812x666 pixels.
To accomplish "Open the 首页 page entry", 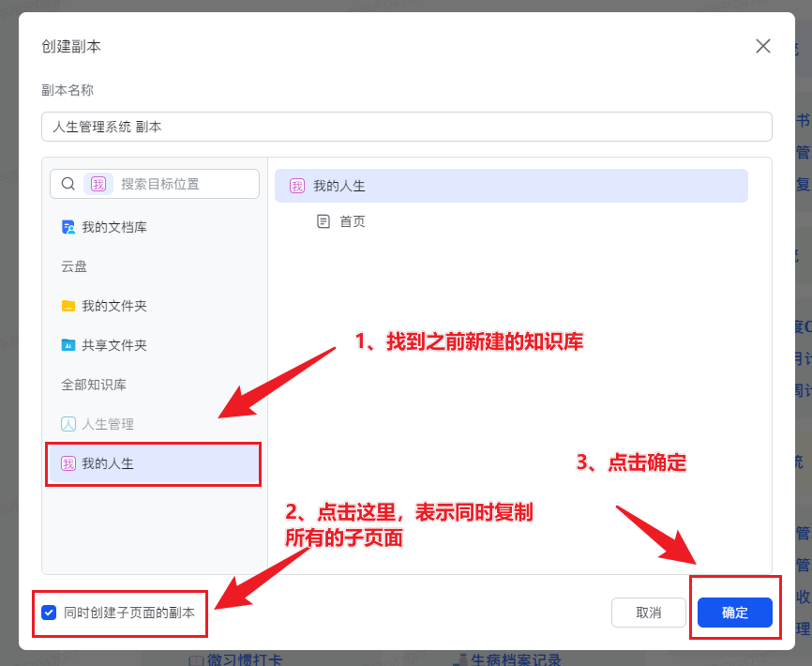I will [x=353, y=221].
